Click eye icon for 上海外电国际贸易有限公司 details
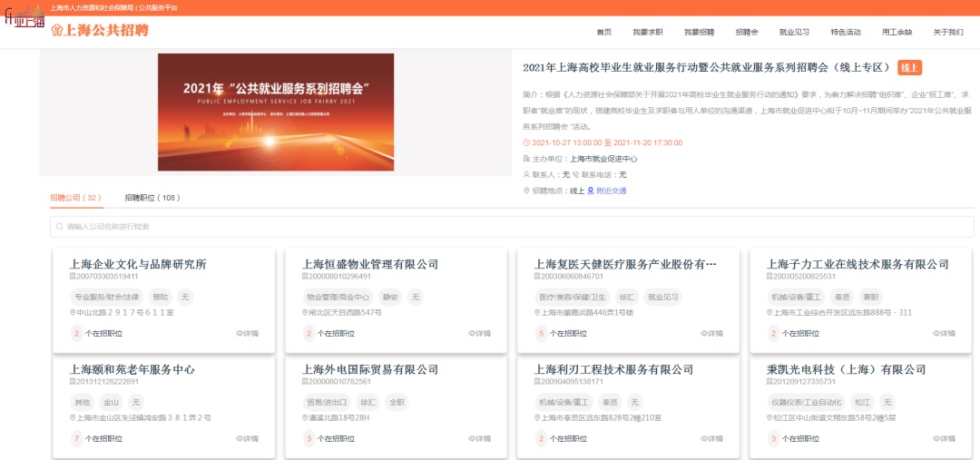This screenshot has height=460, width=980. (471, 439)
